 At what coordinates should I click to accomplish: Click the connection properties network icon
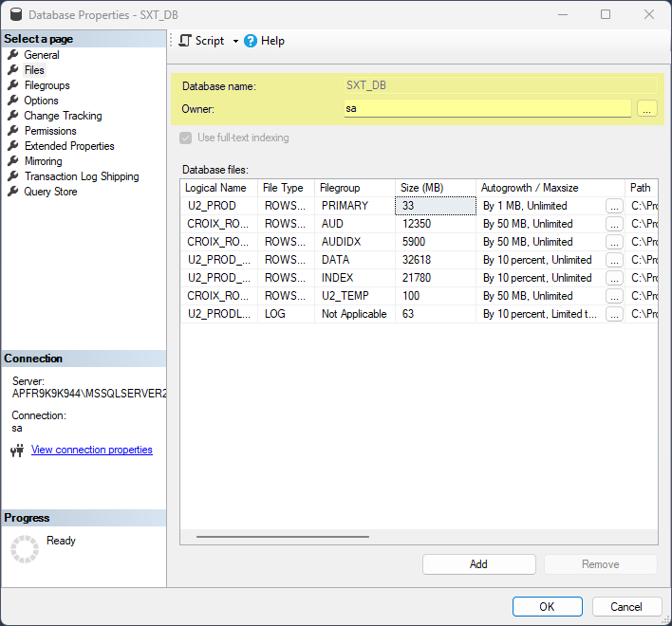point(17,451)
